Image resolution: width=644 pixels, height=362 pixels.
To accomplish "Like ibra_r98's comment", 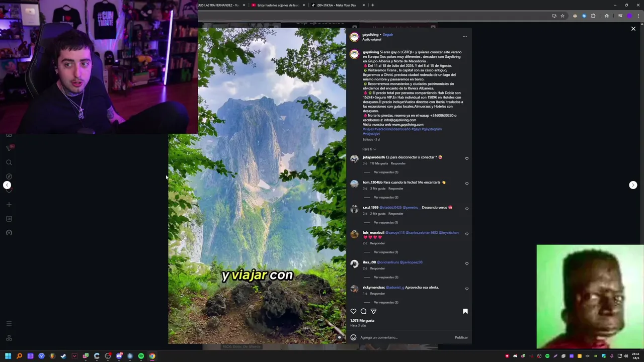I will point(467,263).
